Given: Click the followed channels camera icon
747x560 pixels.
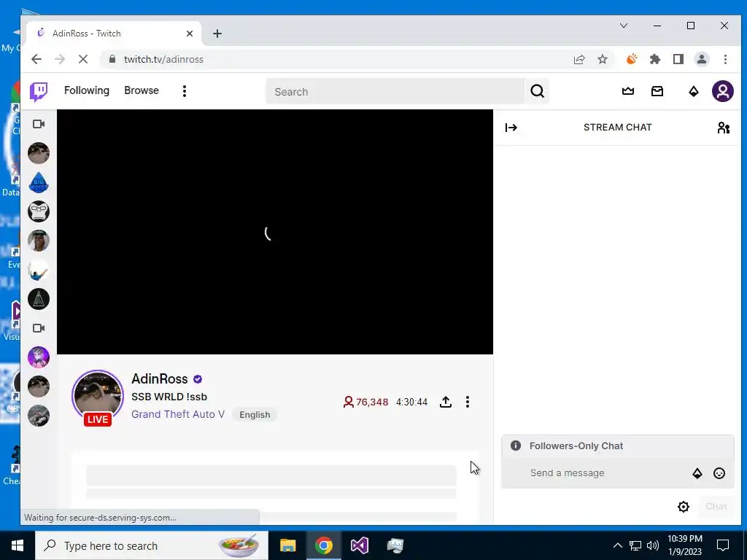Looking at the screenshot, I should coord(39,124).
